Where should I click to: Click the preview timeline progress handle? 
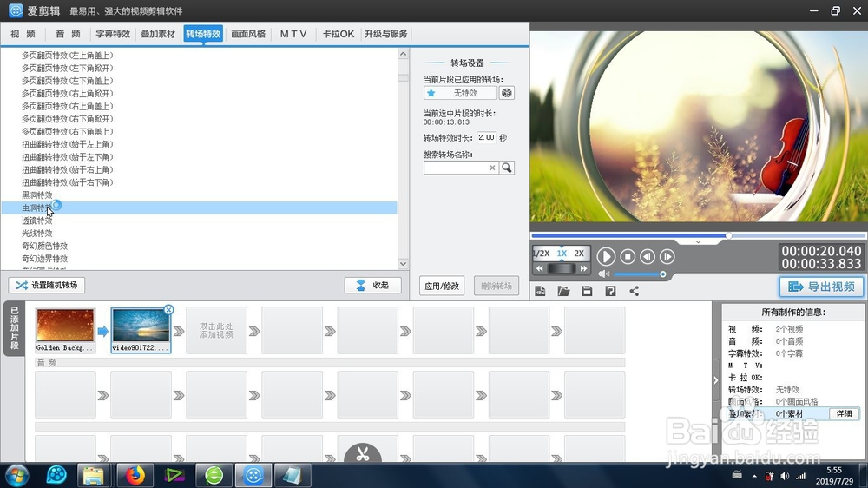point(729,235)
